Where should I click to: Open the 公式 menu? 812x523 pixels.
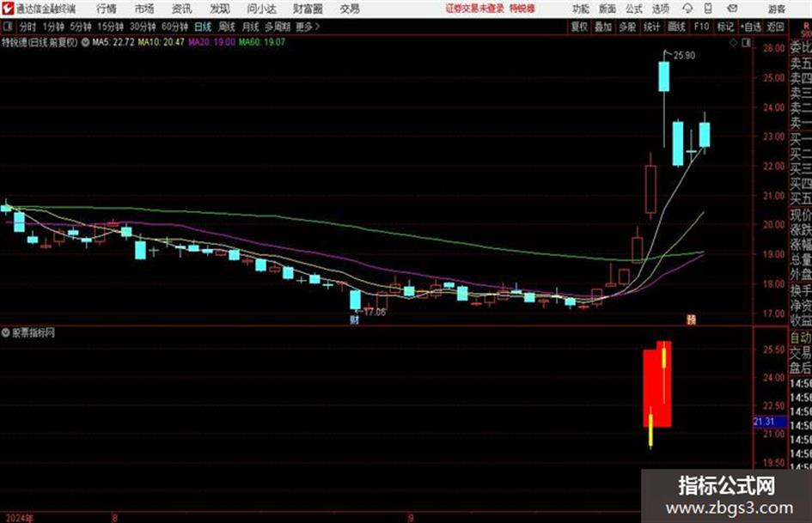(634, 9)
